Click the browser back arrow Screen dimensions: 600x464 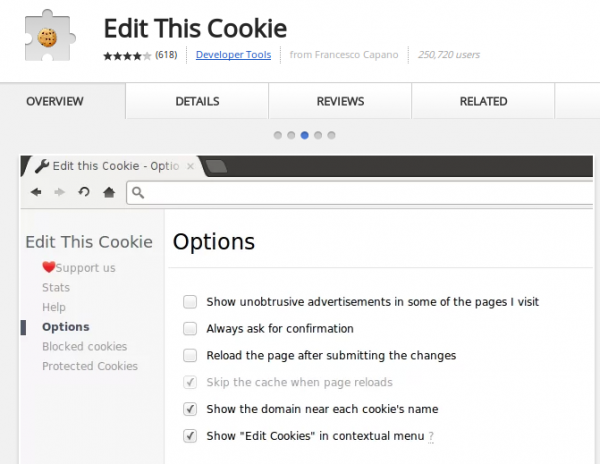36,192
